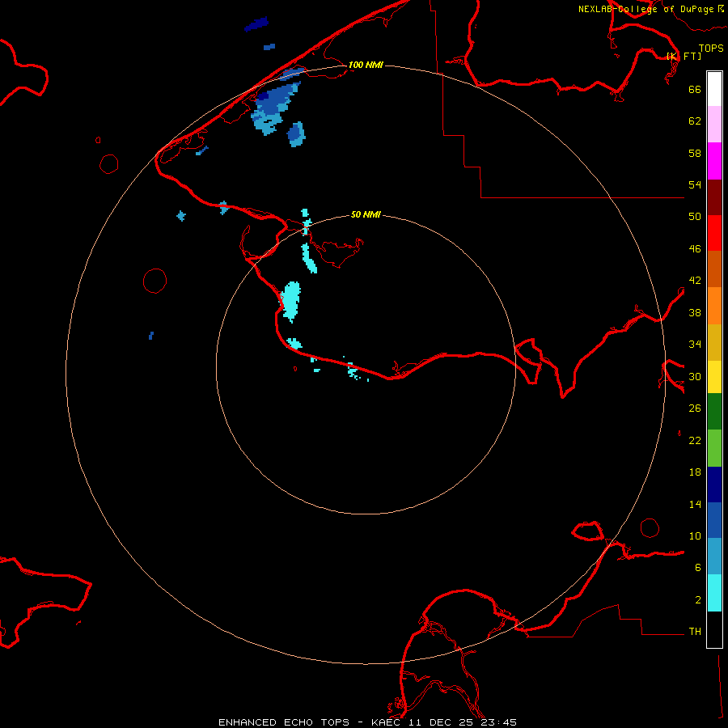Click the 58 legend value
The width and height of the screenshot is (728, 728).
click(x=695, y=153)
